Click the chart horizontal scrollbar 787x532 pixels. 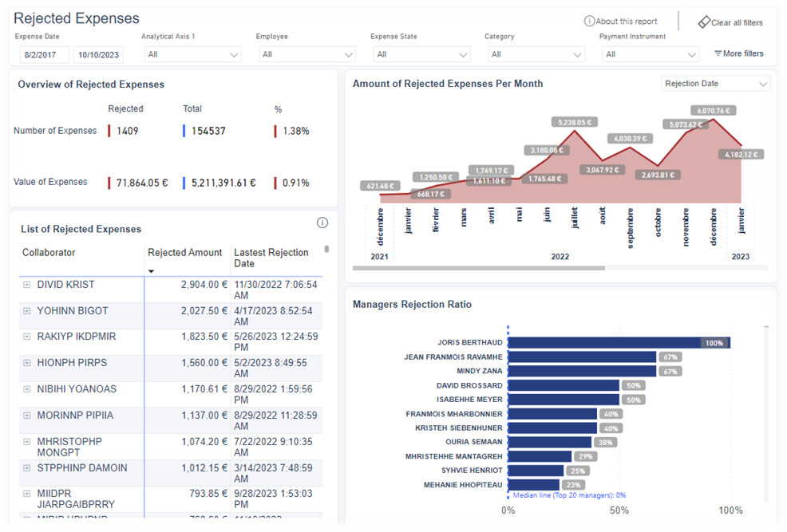(479, 268)
